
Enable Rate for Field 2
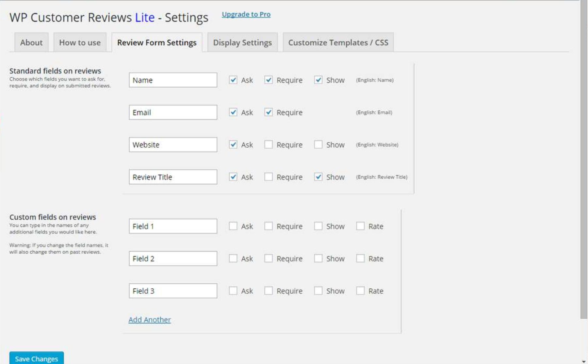pos(361,258)
